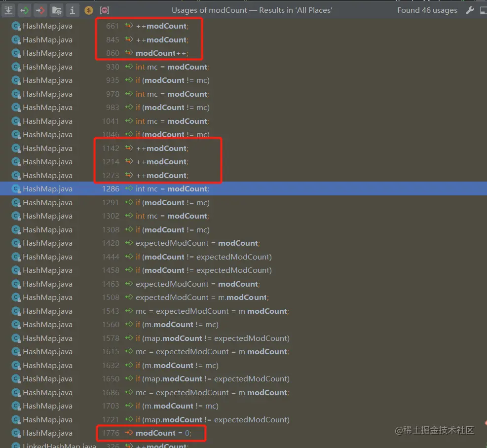This screenshot has width=487, height=448.
Task: Select HashMap.java usage at line 661
Action: click(244, 26)
